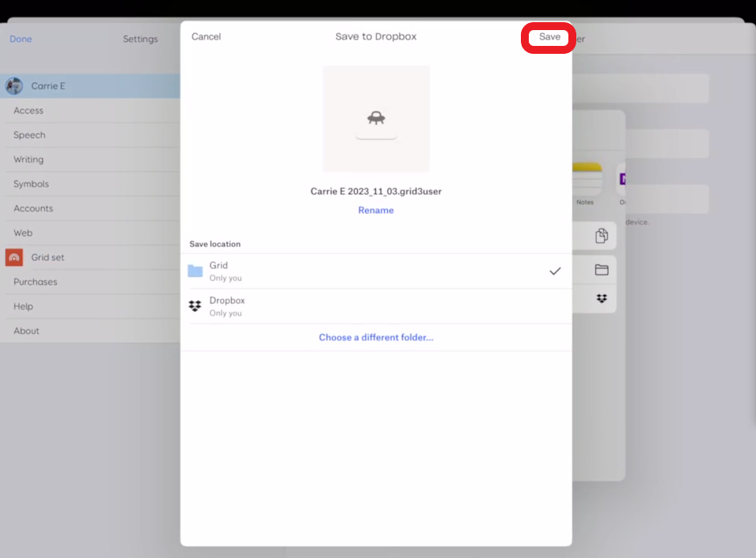Open Symbols settings
The height and width of the screenshot is (558, 756).
pos(90,184)
